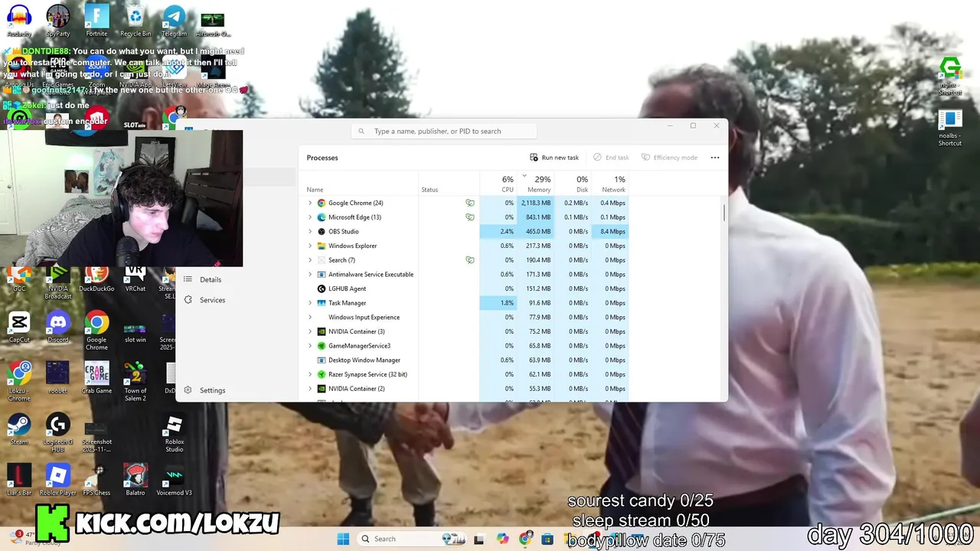
Task: Click the GameManagerService3 process icon
Action: coord(322,346)
